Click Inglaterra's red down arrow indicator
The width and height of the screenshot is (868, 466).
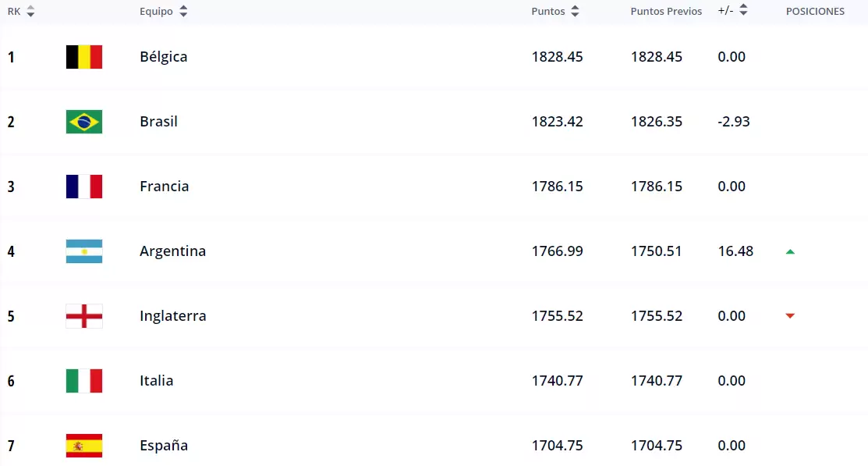pos(790,316)
